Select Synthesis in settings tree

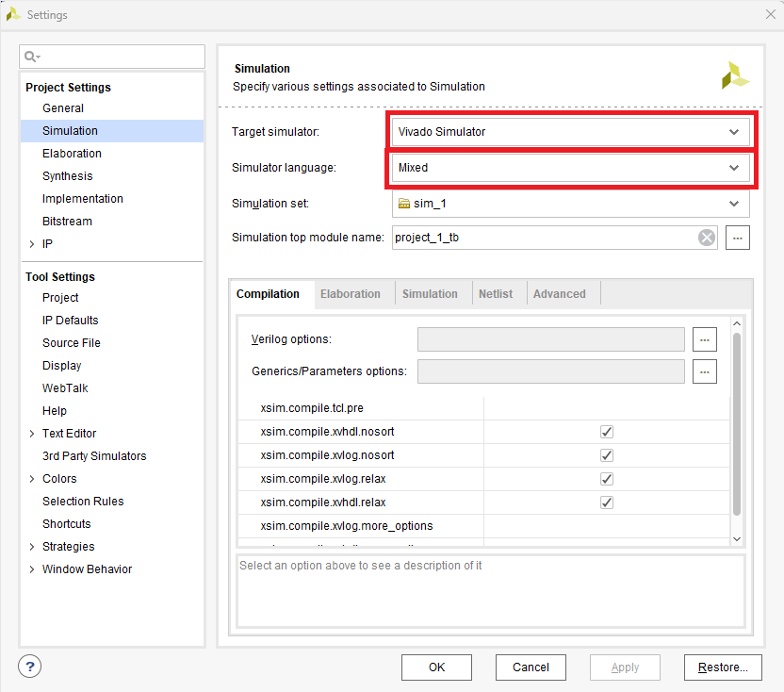[68, 176]
